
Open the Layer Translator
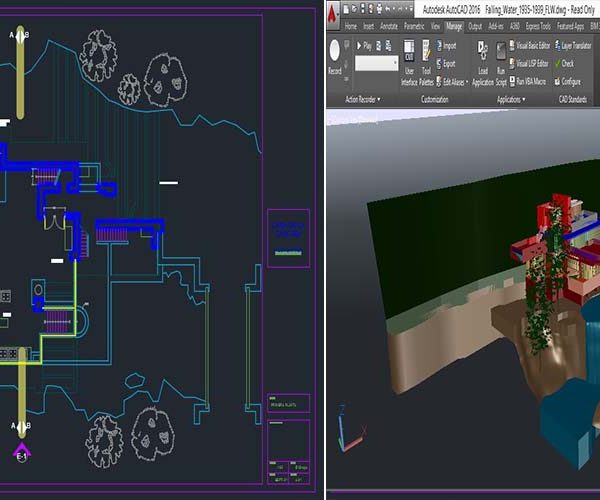click(576, 45)
